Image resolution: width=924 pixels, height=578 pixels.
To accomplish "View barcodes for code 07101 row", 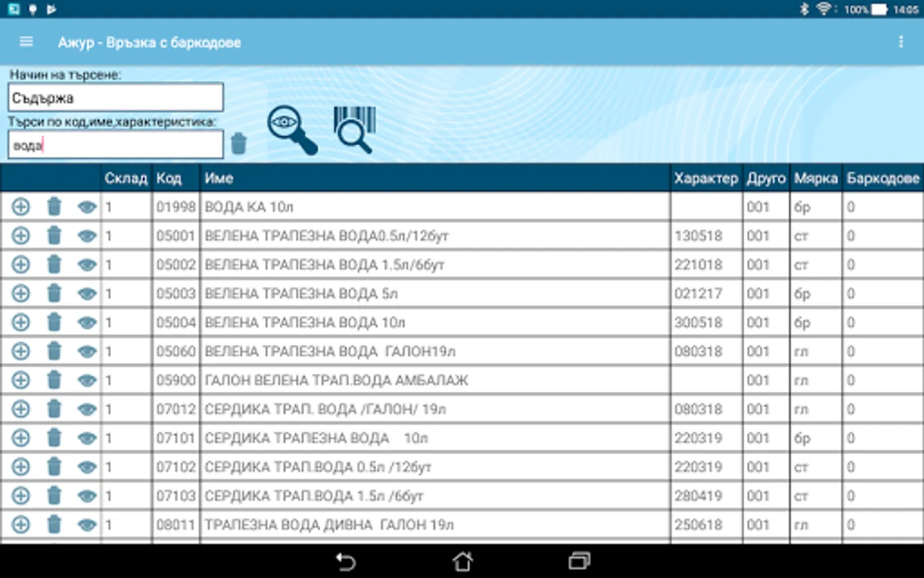I will (x=87, y=438).
